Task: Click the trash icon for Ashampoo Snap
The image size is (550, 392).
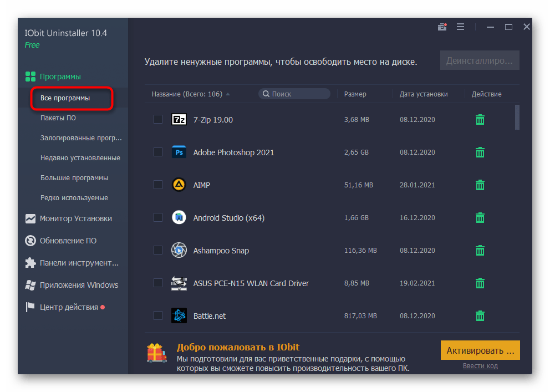Action: 480,251
